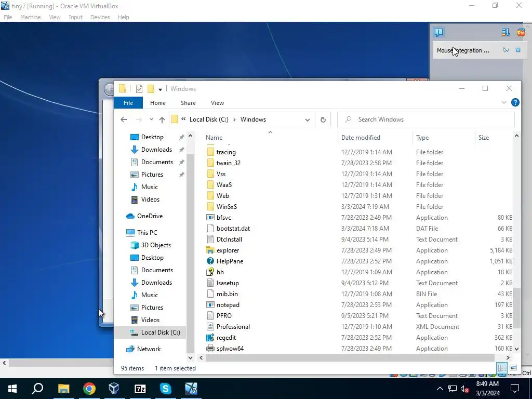
Task: Close the Mouse integration notification
Action: coord(518,50)
